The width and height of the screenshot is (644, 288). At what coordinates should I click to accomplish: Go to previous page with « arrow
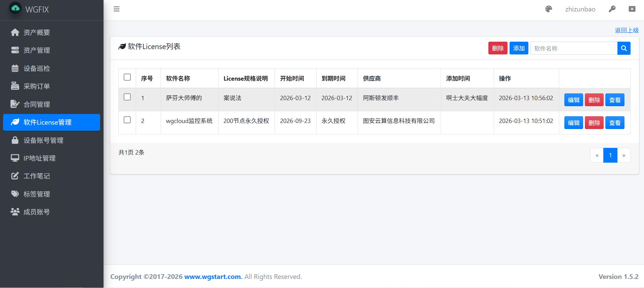click(x=597, y=155)
